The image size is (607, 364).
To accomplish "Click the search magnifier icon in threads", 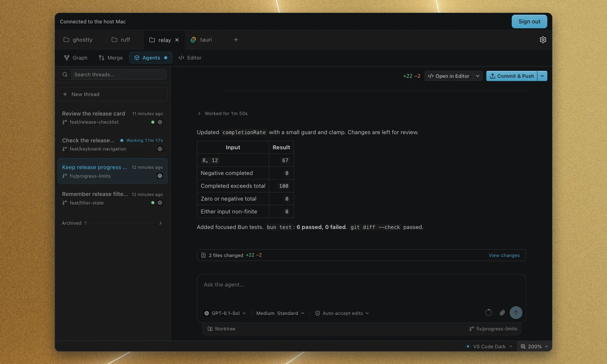I will [65, 74].
